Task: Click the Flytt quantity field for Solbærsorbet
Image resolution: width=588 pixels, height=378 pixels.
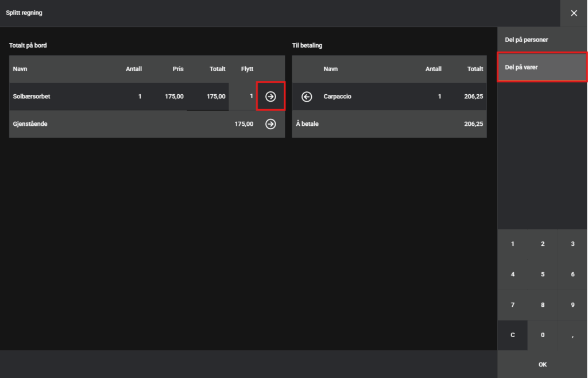Action: [x=243, y=97]
